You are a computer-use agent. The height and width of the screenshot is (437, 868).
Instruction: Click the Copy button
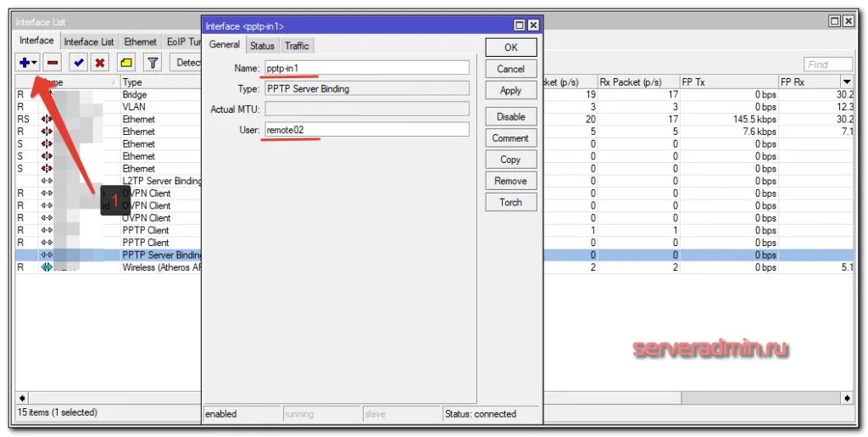511,160
